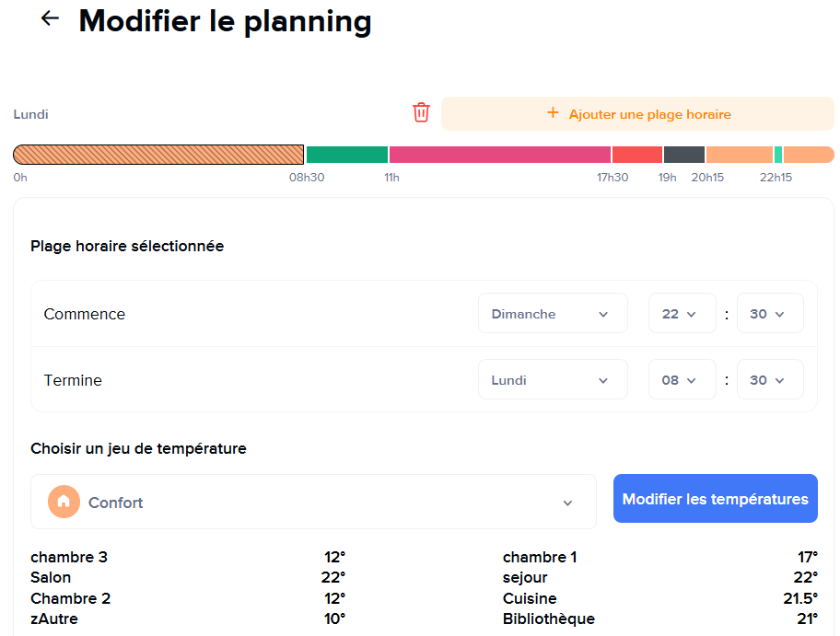Click the red trash delete icon

(x=421, y=112)
